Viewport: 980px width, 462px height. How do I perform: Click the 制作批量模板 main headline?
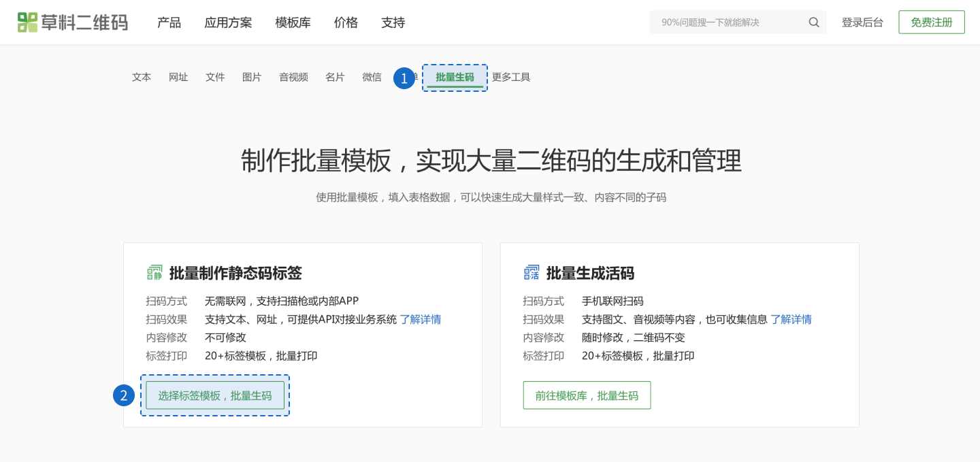pos(491,161)
